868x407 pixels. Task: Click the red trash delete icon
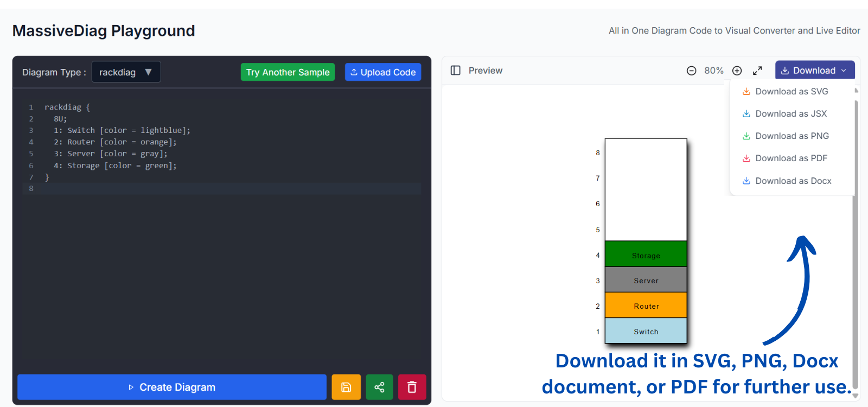point(412,387)
